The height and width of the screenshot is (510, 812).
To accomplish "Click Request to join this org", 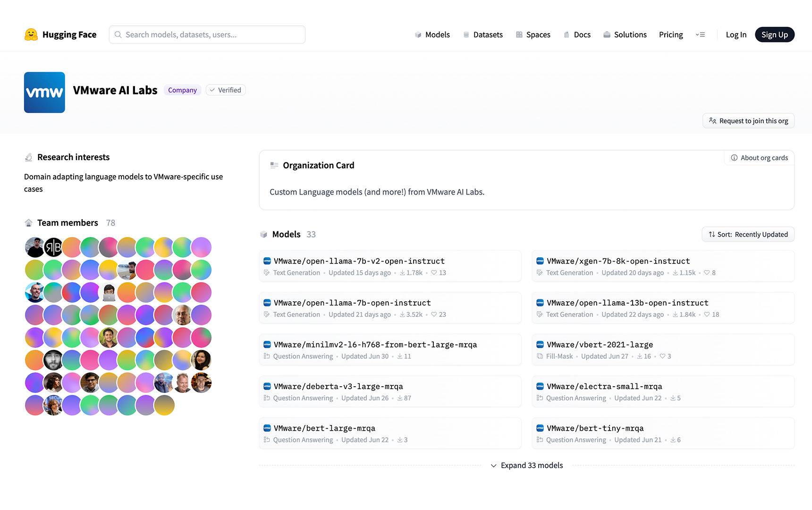I will click(x=748, y=121).
